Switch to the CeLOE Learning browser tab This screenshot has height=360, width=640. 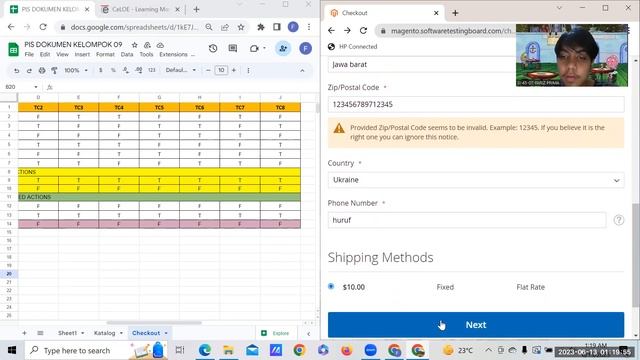tap(140, 9)
